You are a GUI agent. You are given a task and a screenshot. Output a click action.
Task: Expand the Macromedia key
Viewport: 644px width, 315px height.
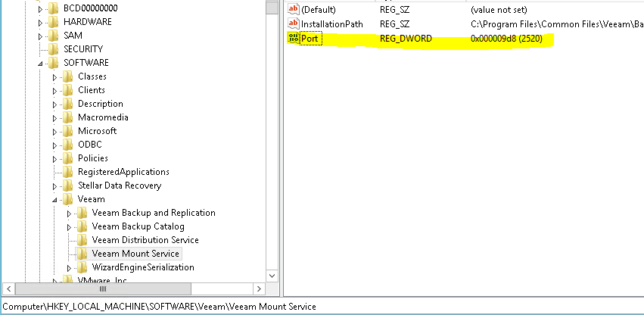(54, 118)
